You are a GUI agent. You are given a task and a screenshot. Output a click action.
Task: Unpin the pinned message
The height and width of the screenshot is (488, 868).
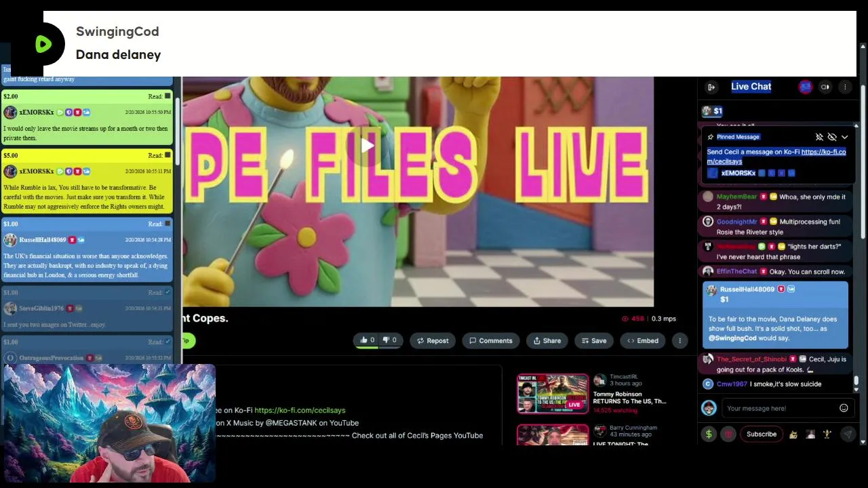coord(819,137)
